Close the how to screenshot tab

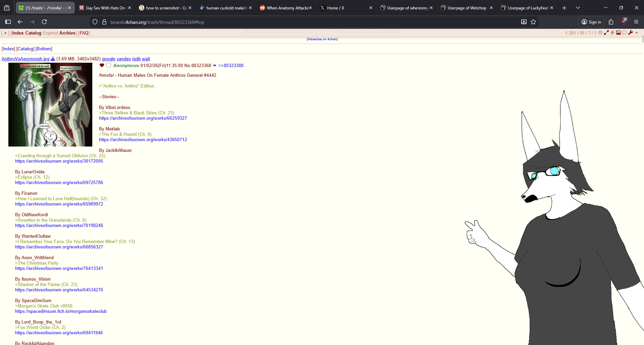pyautogui.click(x=190, y=8)
